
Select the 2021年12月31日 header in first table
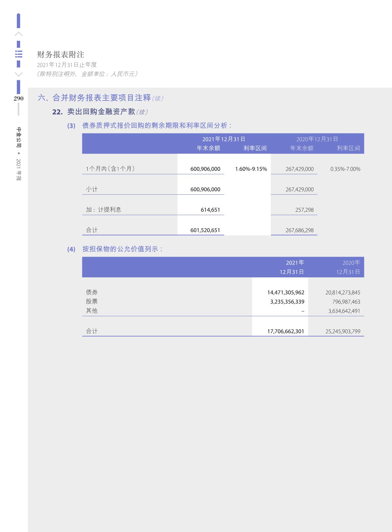pyautogui.click(x=224, y=139)
